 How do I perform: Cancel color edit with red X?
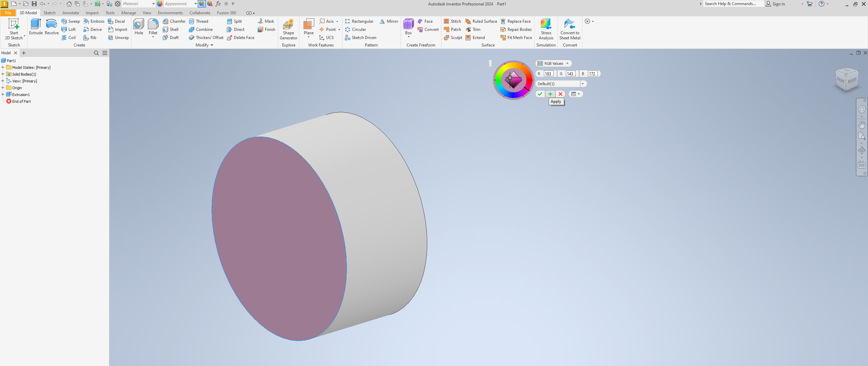pyautogui.click(x=560, y=94)
